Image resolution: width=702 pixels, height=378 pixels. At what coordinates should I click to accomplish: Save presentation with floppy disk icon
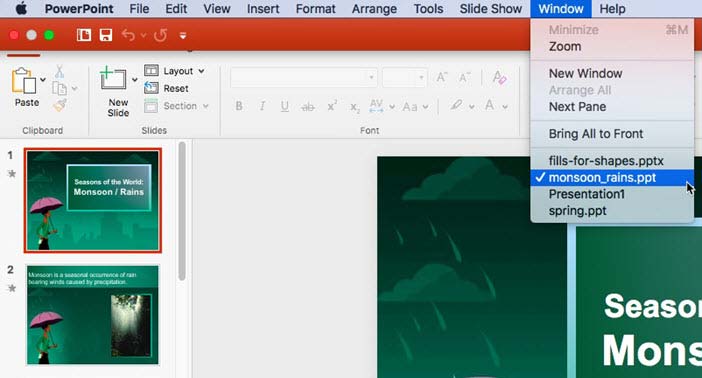pos(106,35)
